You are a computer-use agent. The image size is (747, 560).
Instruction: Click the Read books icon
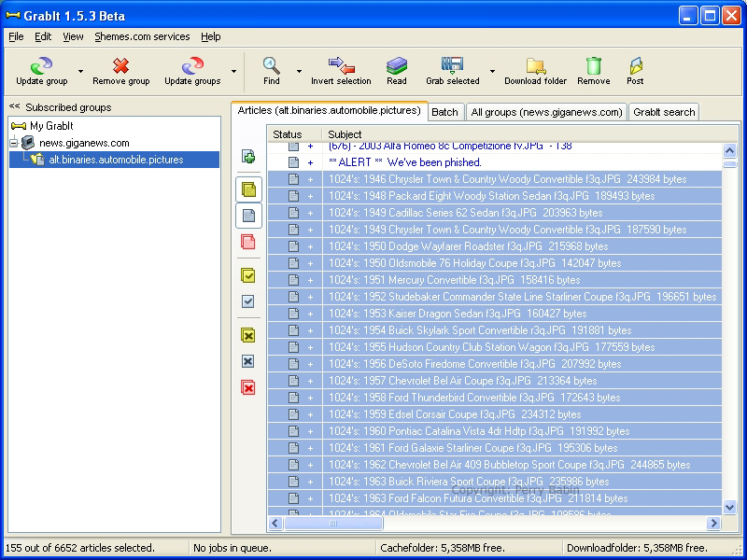[396, 65]
